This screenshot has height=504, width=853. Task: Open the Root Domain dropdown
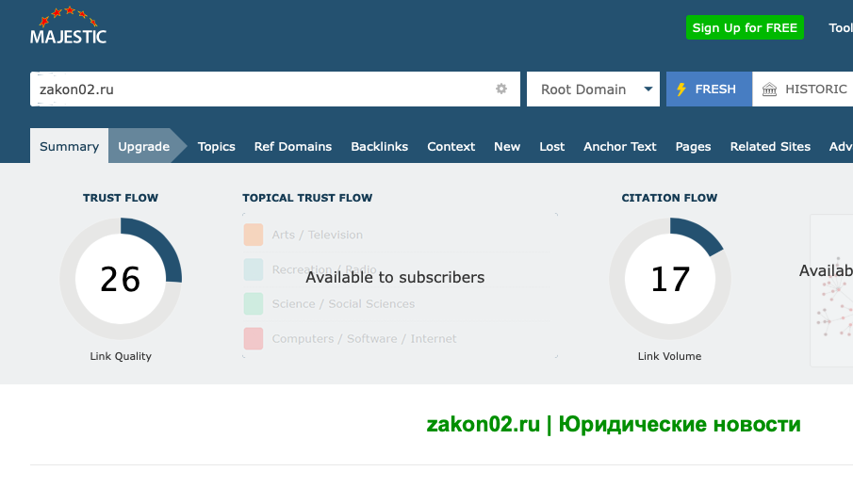click(593, 89)
